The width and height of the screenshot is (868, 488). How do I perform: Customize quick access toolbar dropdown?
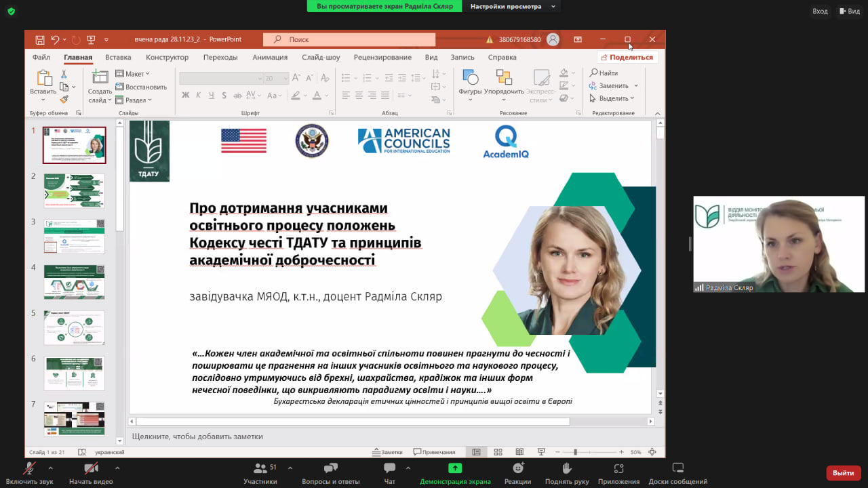pyautogui.click(x=106, y=40)
